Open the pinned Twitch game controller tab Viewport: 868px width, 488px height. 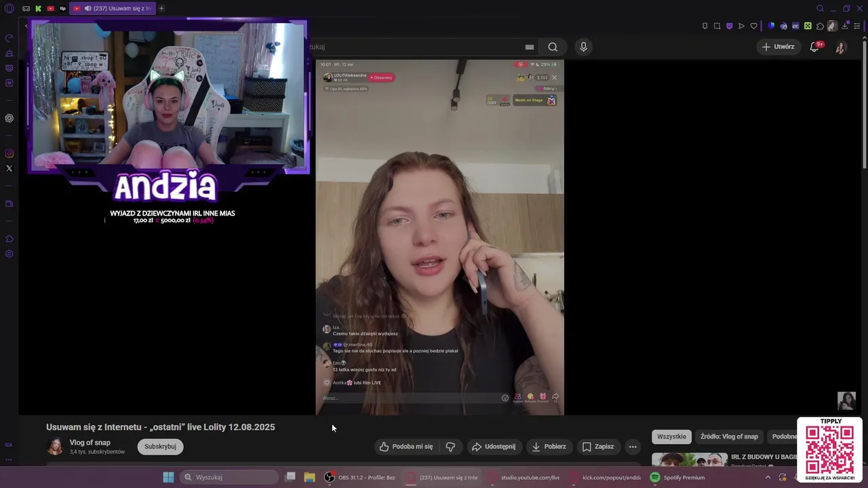[26, 9]
